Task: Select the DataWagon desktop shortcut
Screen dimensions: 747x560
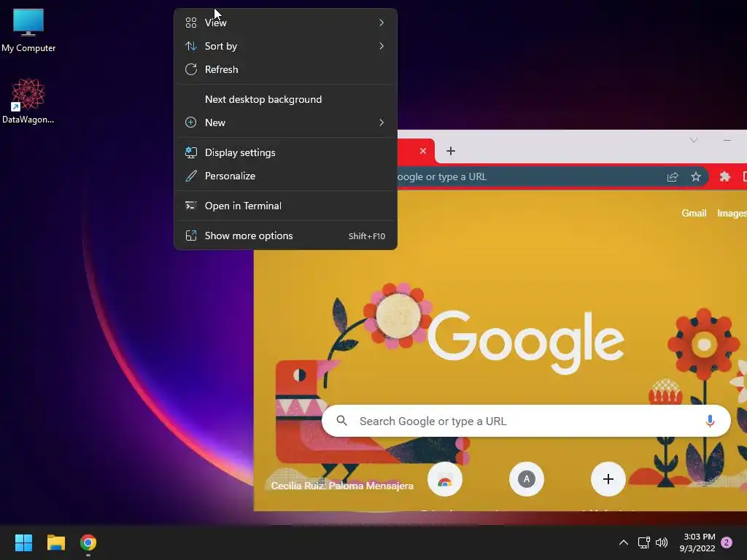Action: point(28,101)
